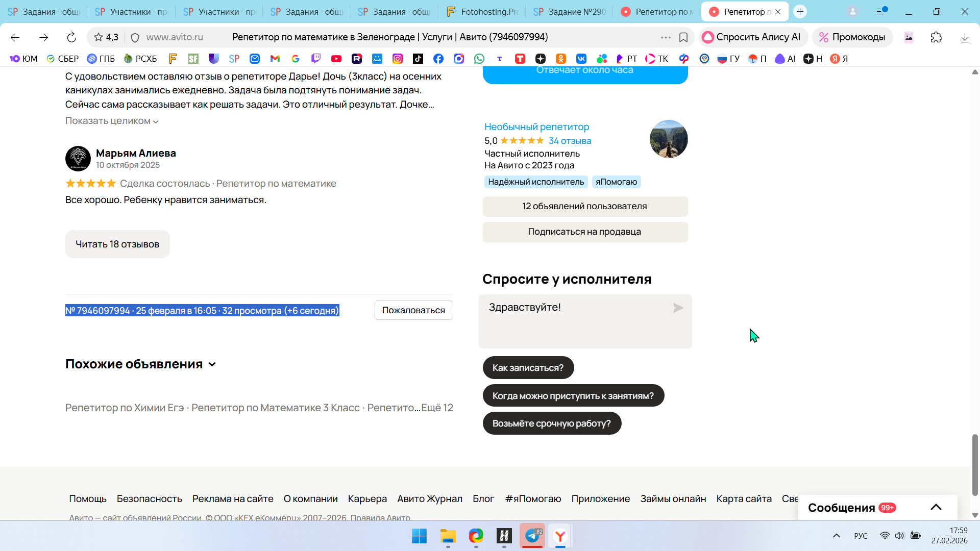The height and width of the screenshot is (551, 980).
Task: Open a new browser tab with the plus
Action: tap(800, 12)
